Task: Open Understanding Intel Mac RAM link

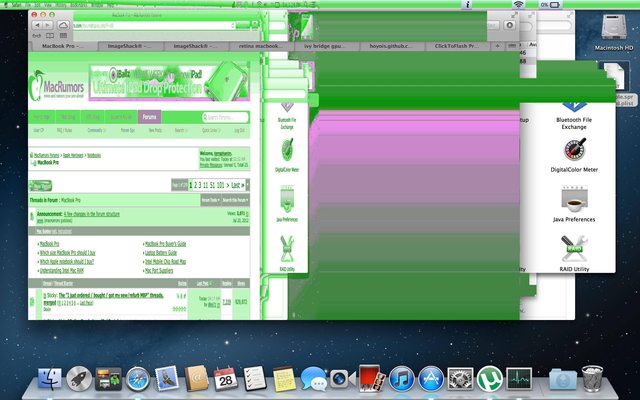Action: [62, 271]
